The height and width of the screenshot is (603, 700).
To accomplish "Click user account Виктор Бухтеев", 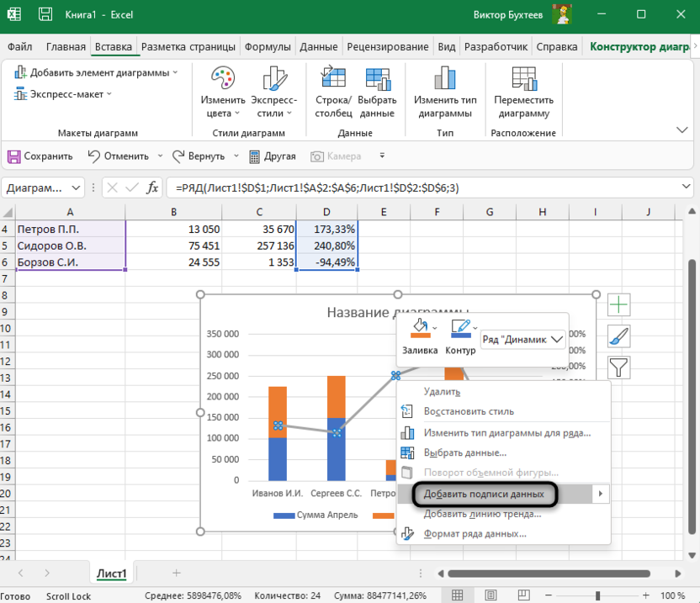I will [x=507, y=15].
